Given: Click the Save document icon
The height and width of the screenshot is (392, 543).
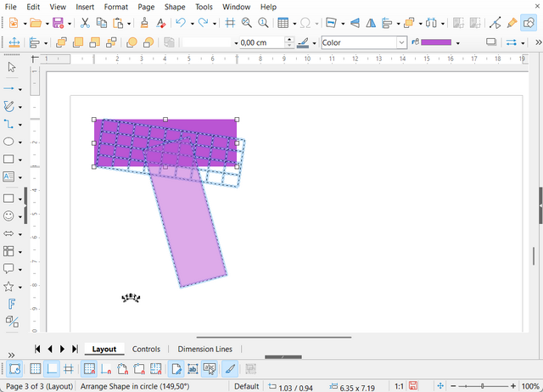Looking at the screenshot, I should pos(58,23).
